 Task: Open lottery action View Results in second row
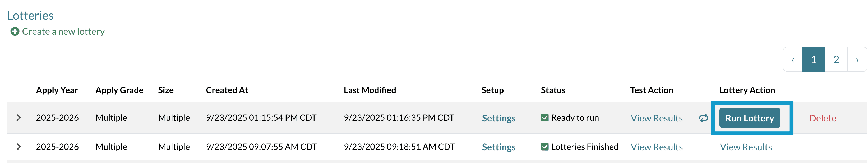(x=746, y=147)
